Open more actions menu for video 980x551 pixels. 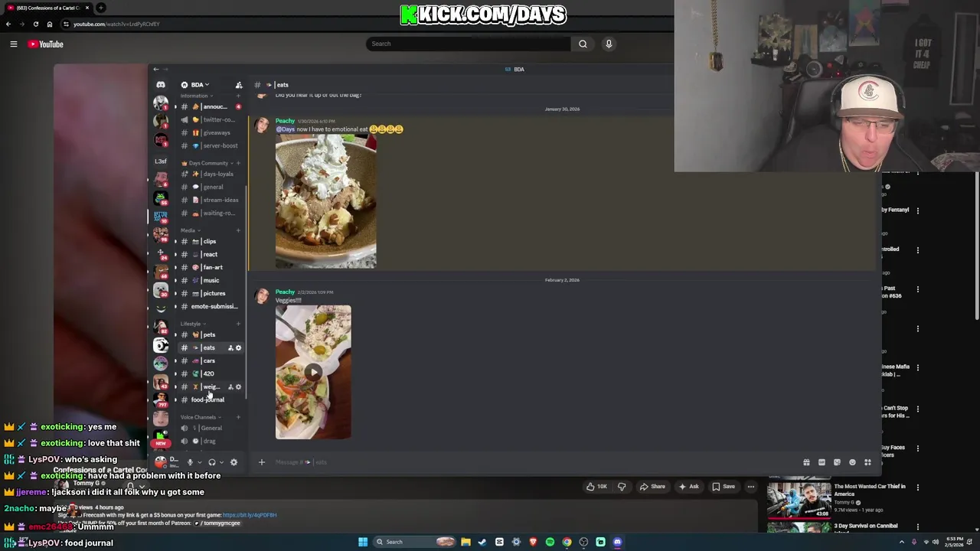(750, 487)
